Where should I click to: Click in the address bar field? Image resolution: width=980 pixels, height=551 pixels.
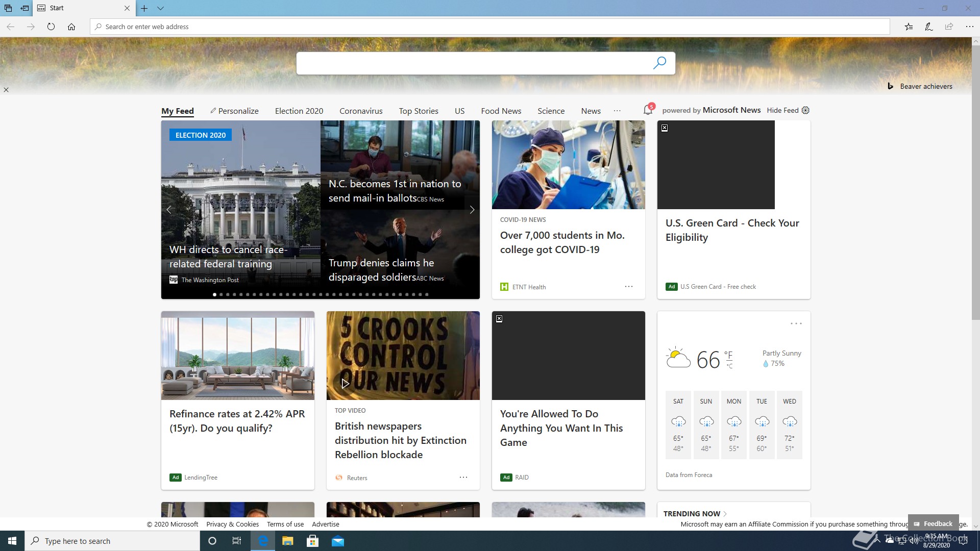(490, 27)
